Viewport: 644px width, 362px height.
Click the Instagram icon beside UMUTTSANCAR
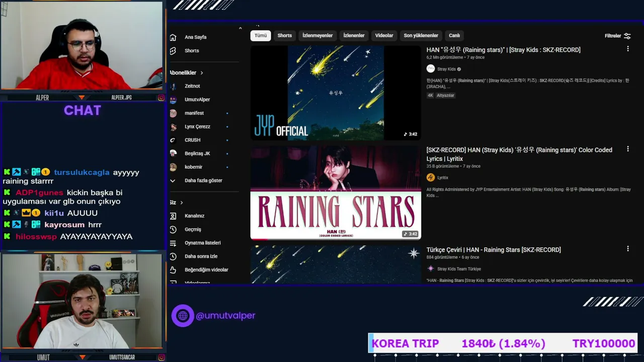(161, 357)
